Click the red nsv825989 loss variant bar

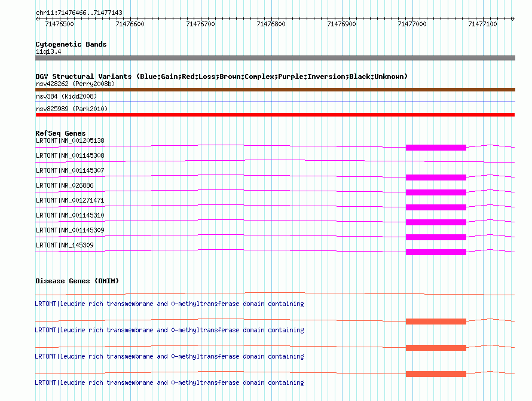tap(275, 115)
